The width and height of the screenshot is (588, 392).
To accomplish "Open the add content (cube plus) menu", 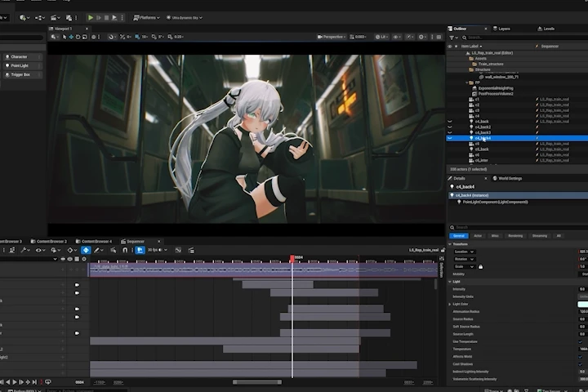I will 24,18.
